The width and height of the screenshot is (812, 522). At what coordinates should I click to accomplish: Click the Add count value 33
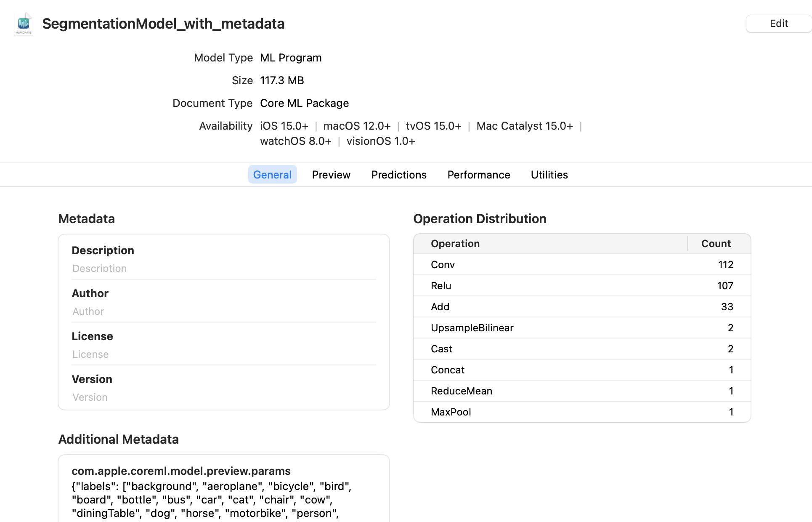pyautogui.click(x=727, y=307)
